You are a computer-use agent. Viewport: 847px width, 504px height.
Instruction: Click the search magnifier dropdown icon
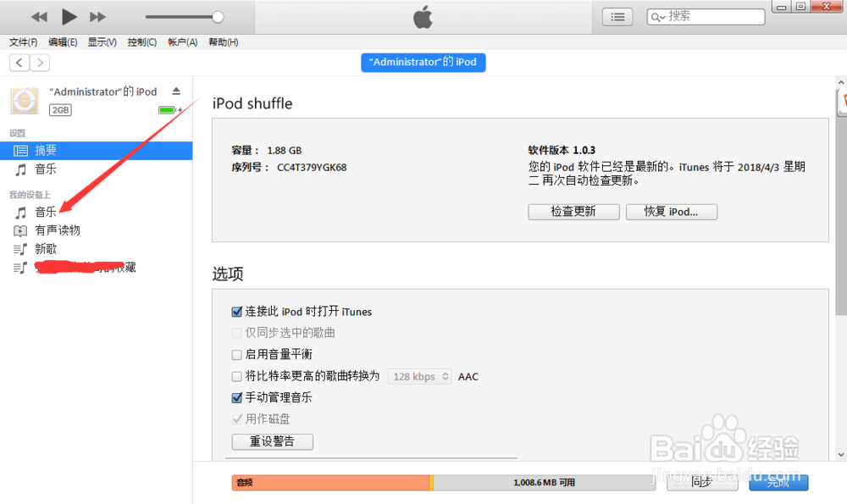click(x=657, y=17)
